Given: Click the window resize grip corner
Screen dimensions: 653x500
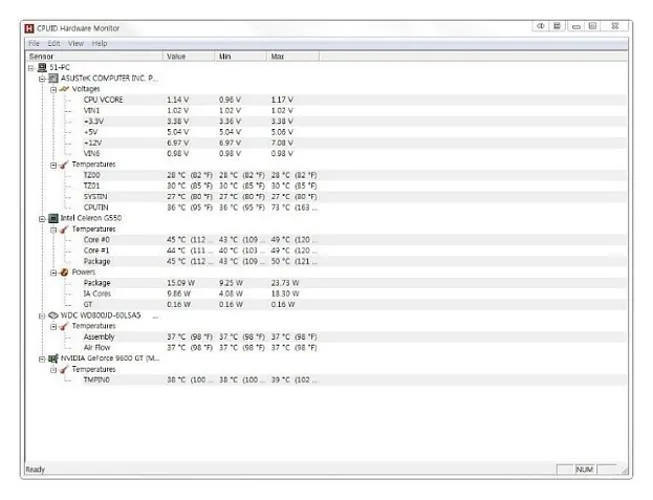Looking at the screenshot, I should point(624,470).
